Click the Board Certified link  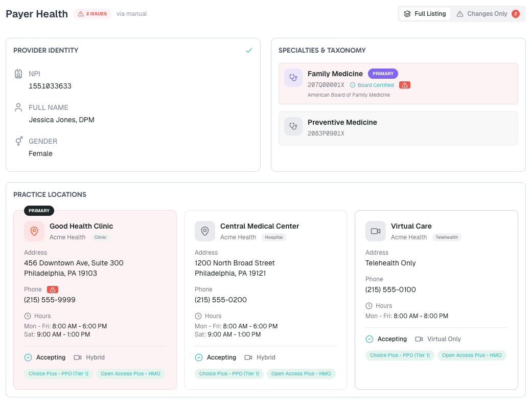tap(376, 84)
